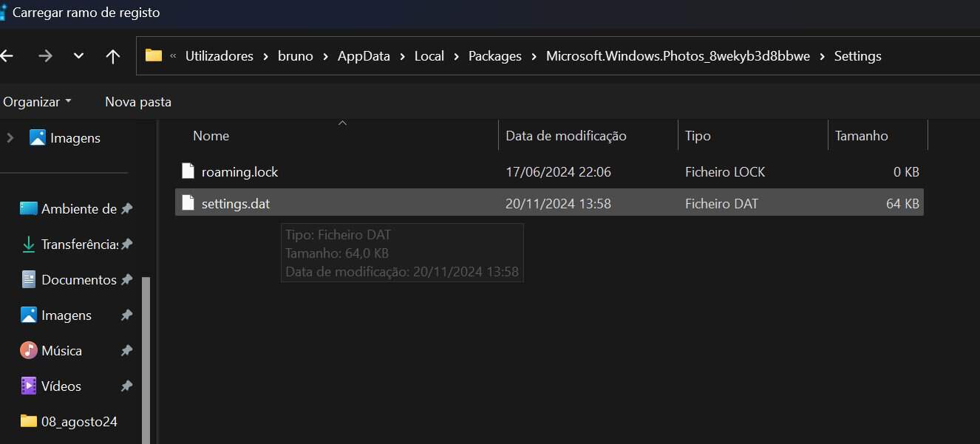The image size is (980, 444).
Task: Click Microsoft.Windows.Photos_8wekyb3d8bbwe breadcrumb
Action: [678, 56]
